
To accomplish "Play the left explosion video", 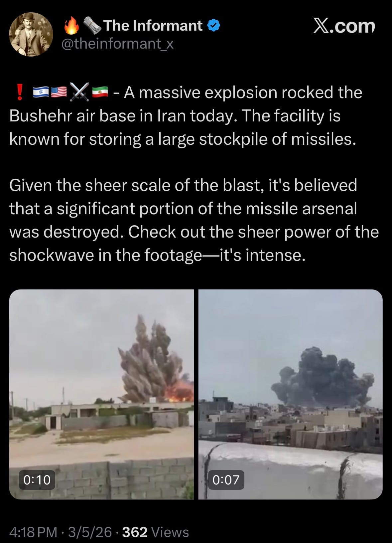I will (101, 394).
